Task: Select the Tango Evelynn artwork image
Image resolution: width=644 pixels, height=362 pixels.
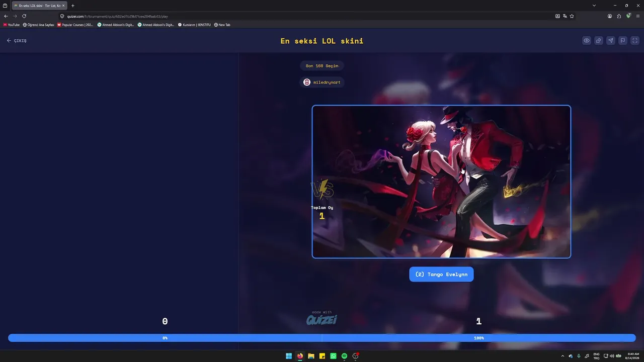Action: coord(441,182)
